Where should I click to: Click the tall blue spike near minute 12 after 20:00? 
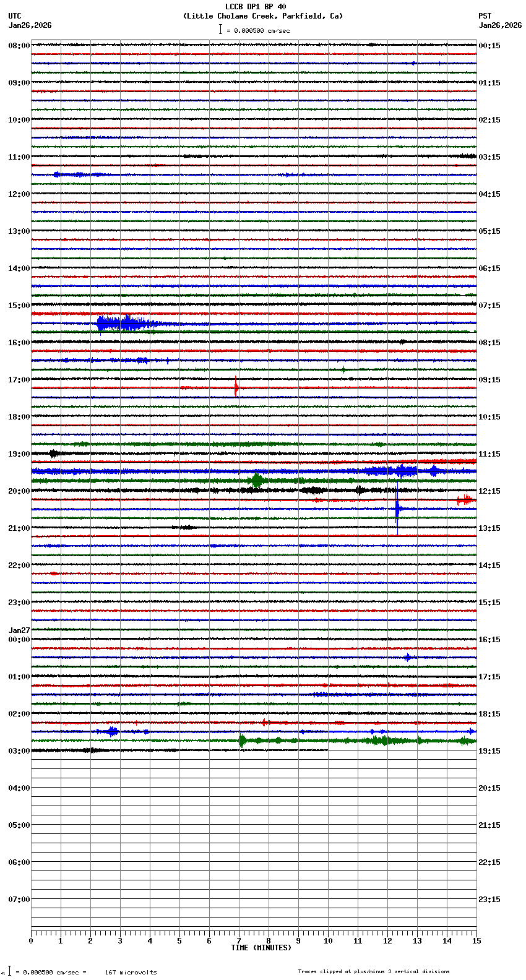click(x=397, y=509)
